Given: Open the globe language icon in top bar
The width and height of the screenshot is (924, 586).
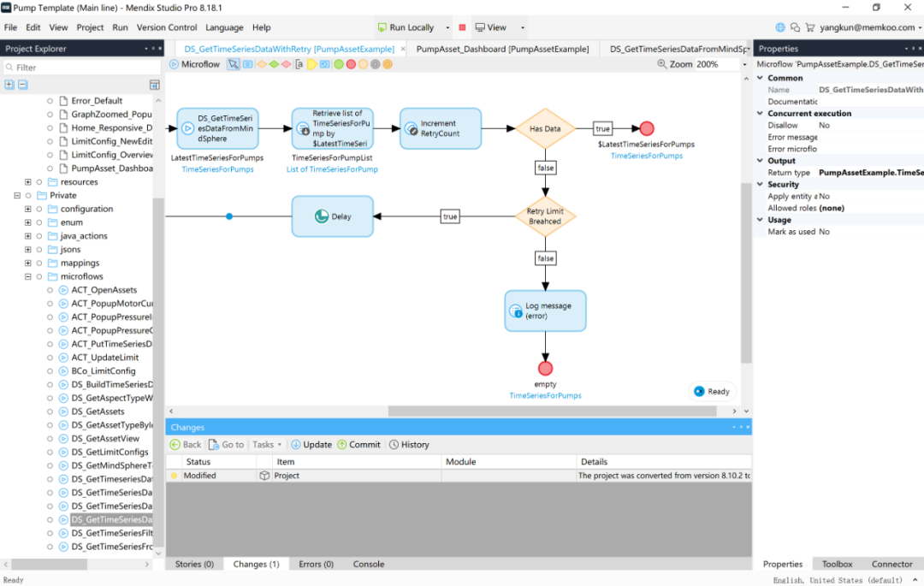Looking at the screenshot, I should coord(780,27).
